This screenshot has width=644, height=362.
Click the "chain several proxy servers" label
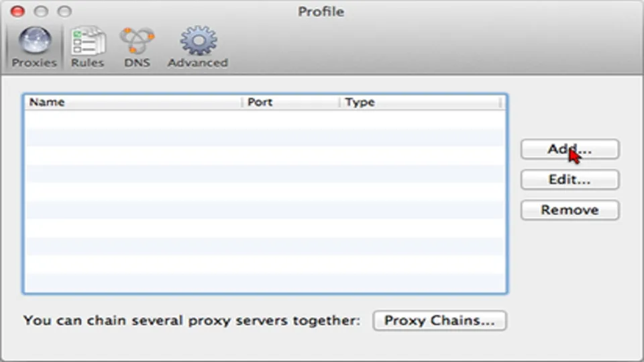[192, 320]
